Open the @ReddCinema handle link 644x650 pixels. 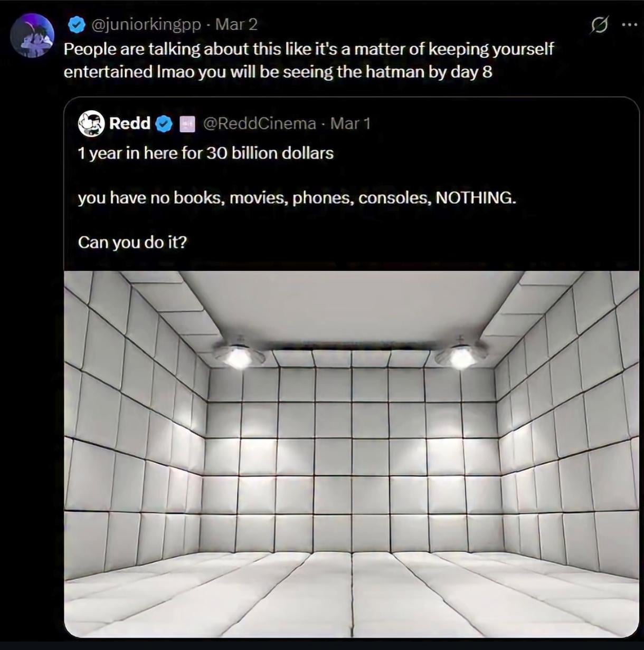click(259, 123)
